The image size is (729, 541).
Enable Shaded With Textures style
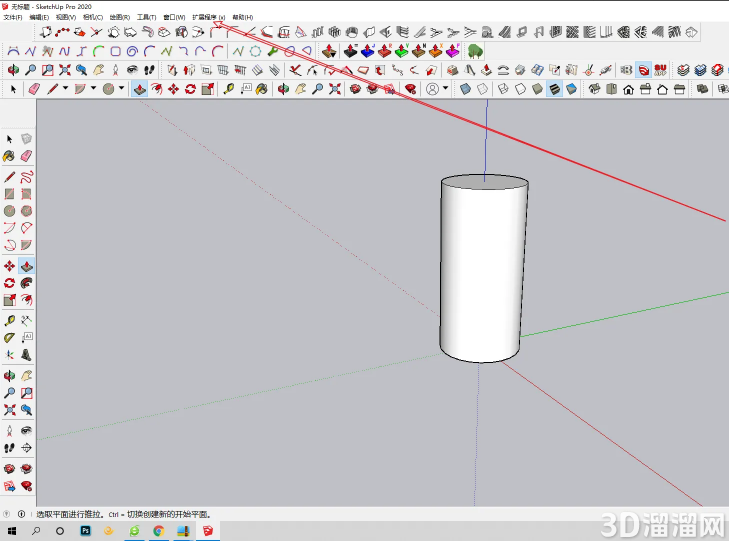(x=554, y=89)
